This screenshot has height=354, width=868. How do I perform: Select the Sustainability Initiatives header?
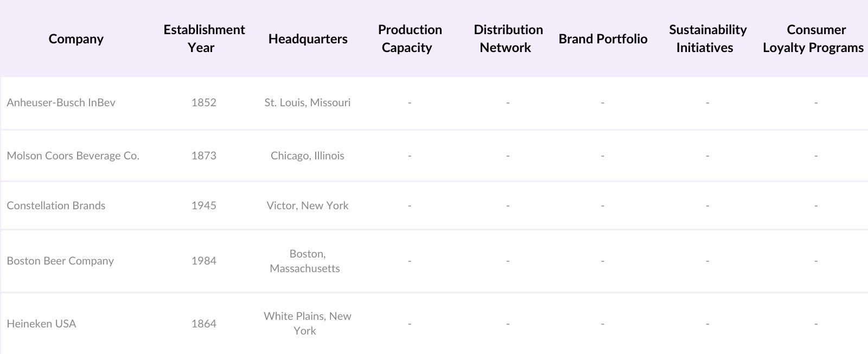tap(707, 38)
